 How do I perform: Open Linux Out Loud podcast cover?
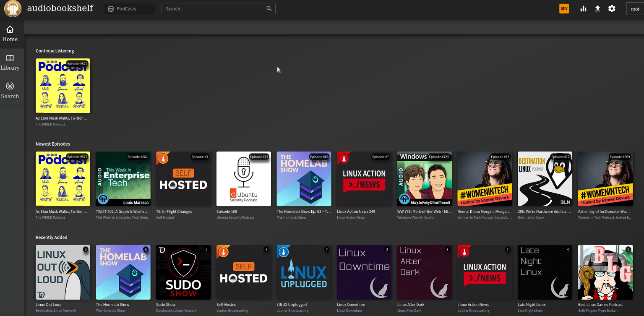[63, 272]
